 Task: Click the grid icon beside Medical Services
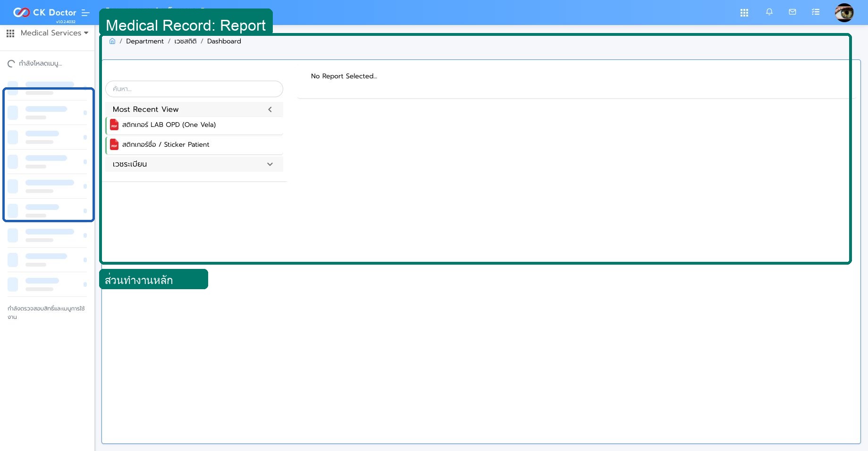click(x=10, y=33)
